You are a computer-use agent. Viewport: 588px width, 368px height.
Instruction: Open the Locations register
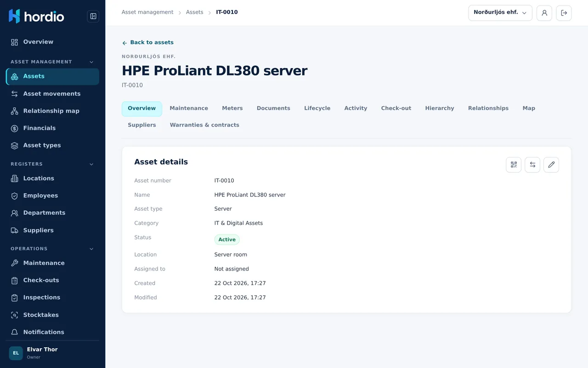click(52, 178)
